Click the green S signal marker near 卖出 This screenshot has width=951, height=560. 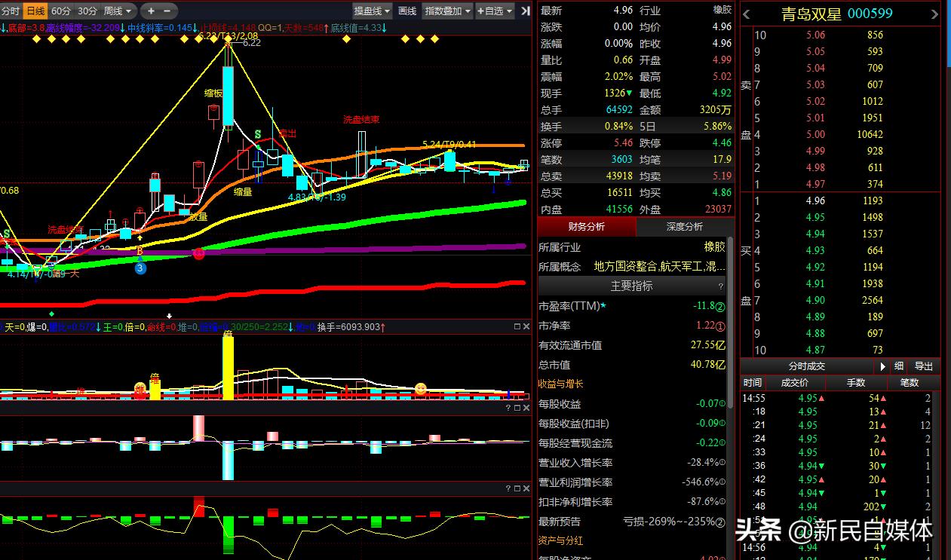tap(258, 135)
